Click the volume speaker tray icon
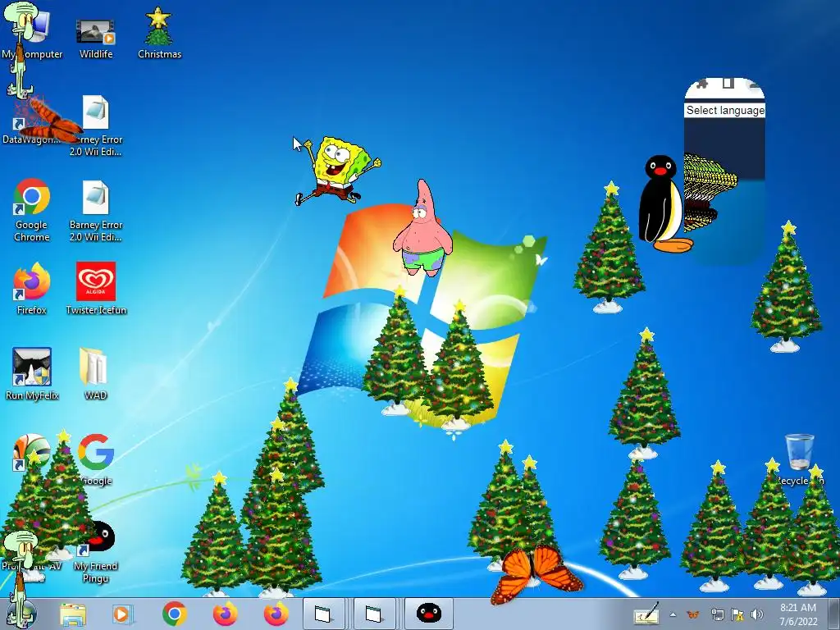The height and width of the screenshot is (630, 840). pyautogui.click(x=757, y=614)
